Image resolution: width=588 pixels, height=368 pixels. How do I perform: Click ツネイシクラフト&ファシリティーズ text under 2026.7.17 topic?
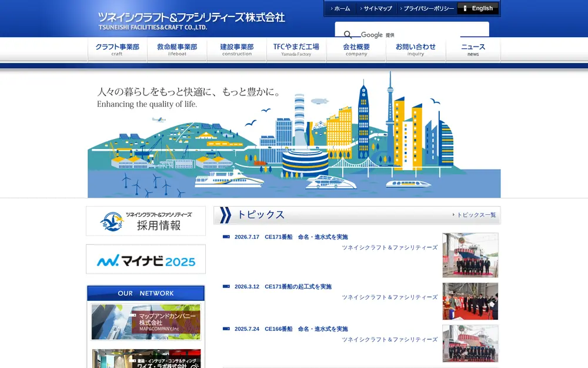click(390, 247)
